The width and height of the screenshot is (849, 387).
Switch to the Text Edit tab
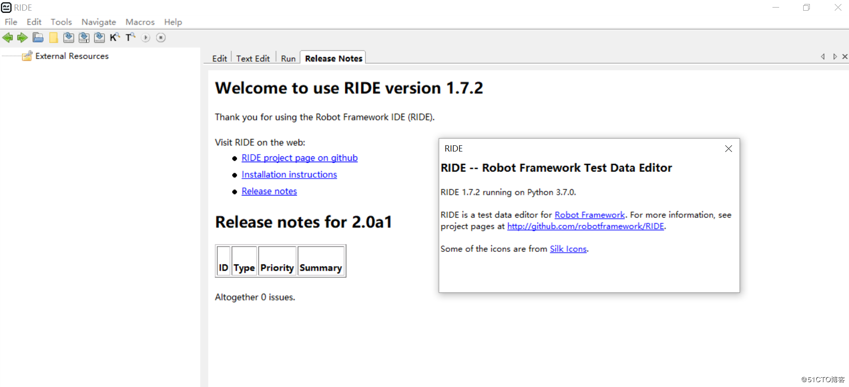pyautogui.click(x=253, y=58)
